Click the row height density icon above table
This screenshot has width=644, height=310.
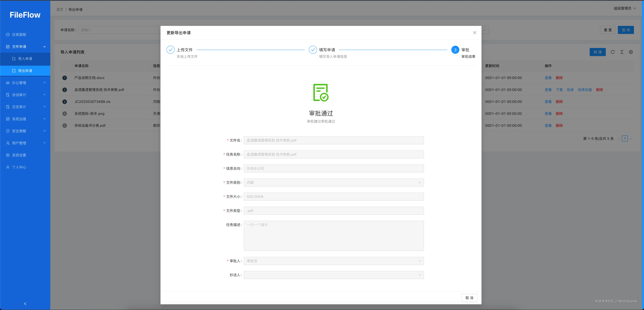pyautogui.click(x=622, y=52)
